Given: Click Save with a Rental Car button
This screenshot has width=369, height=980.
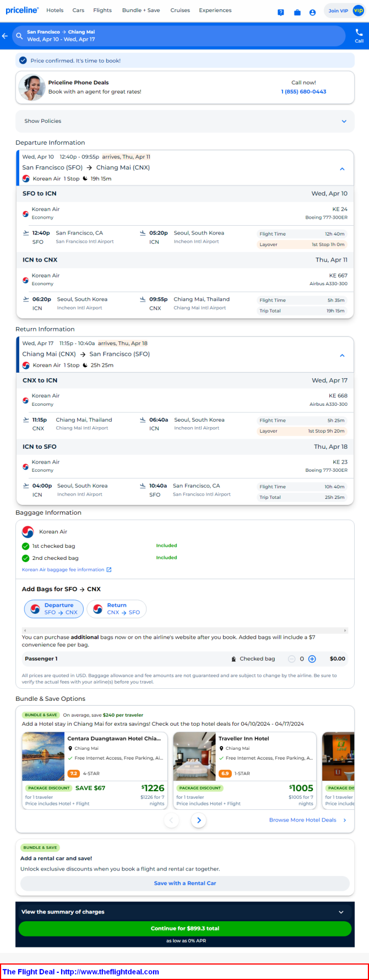Looking at the screenshot, I should pos(185,883).
